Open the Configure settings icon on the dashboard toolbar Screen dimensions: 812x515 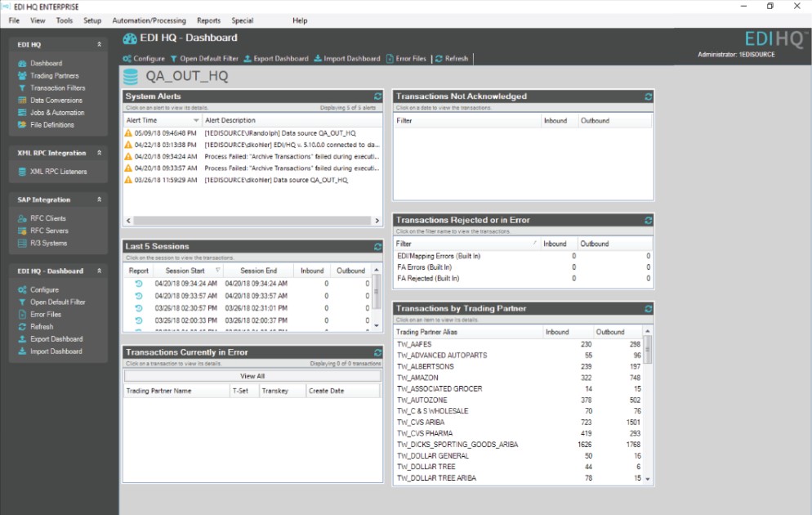pos(129,58)
